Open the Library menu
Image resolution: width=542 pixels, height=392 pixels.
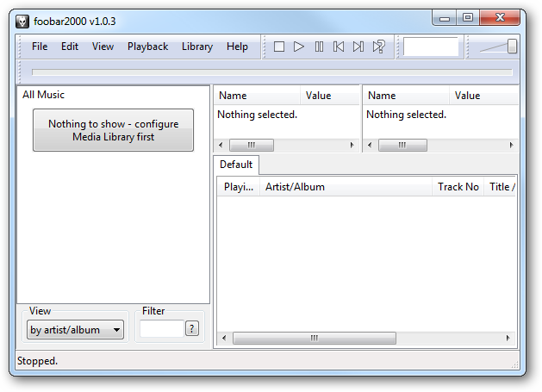pyautogui.click(x=197, y=47)
